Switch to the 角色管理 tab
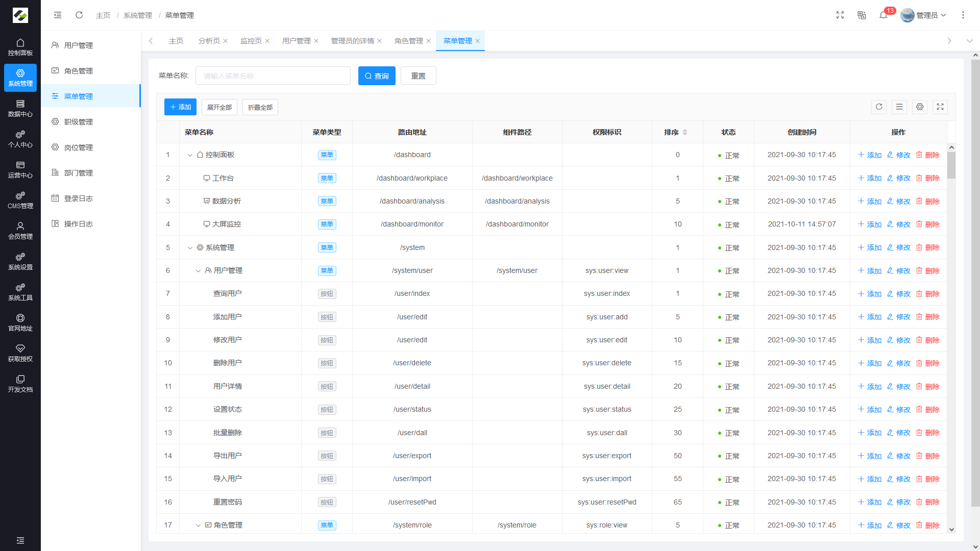 point(408,41)
